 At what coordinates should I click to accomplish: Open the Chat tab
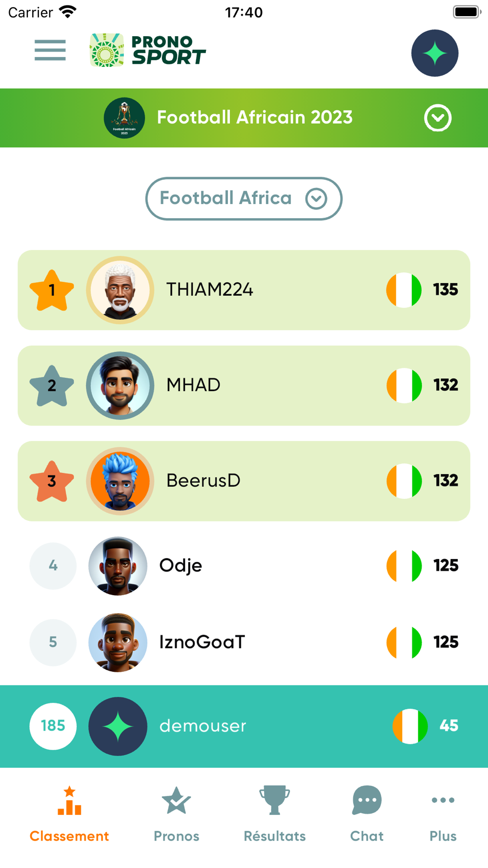pyautogui.click(x=366, y=814)
